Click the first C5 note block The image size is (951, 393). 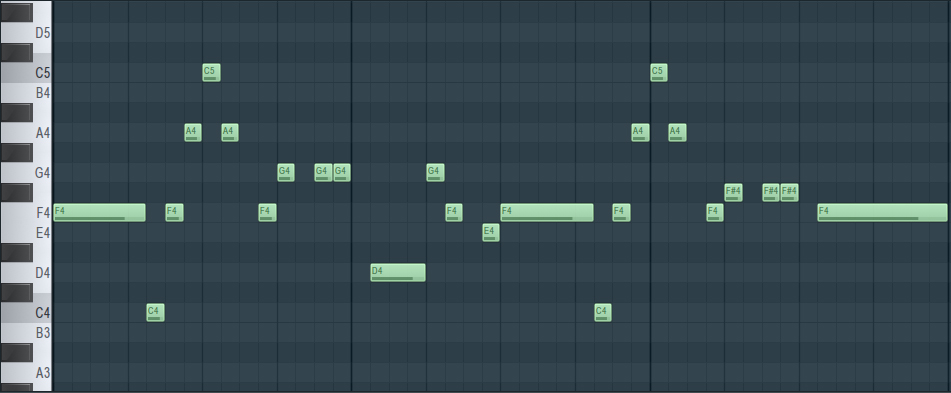(211, 73)
